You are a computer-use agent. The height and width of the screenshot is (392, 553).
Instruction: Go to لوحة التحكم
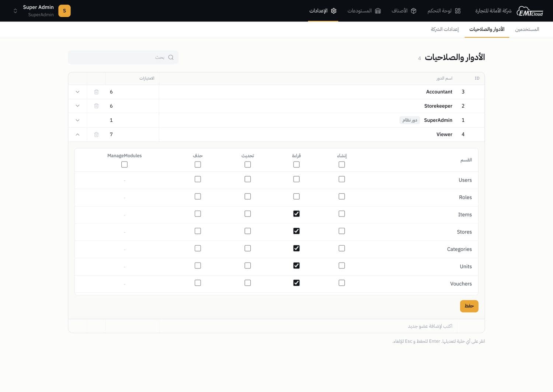[444, 11]
